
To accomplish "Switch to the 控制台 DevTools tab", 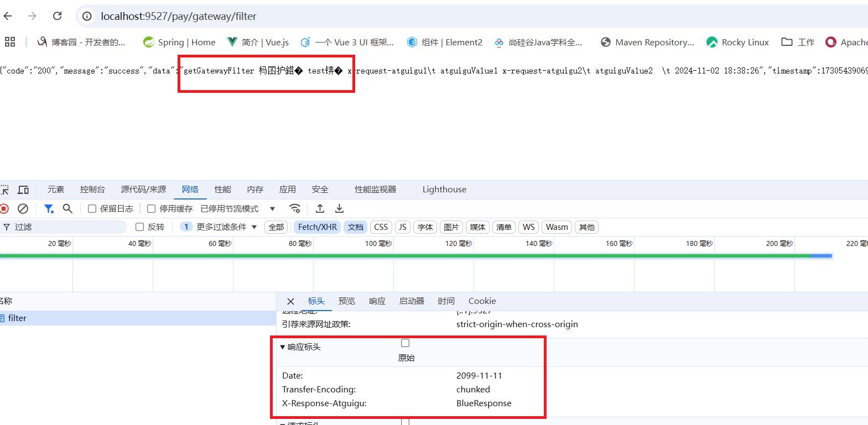I will (x=92, y=190).
